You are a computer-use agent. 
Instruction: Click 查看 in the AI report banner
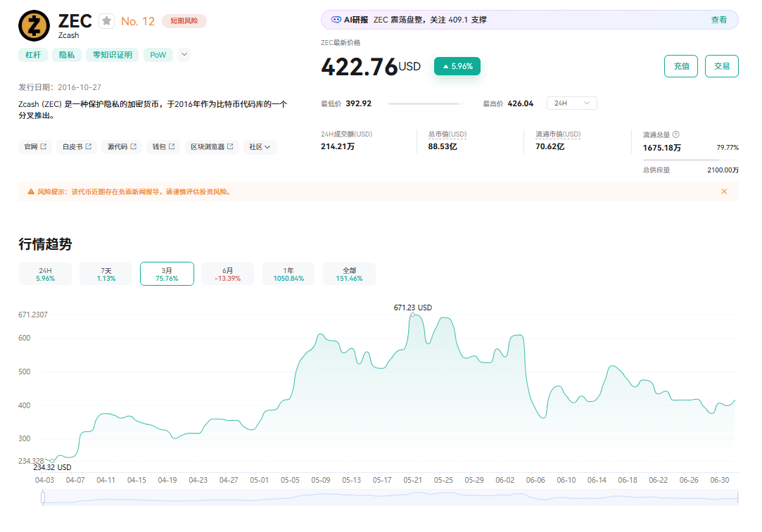pyautogui.click(x=719, y=20)
